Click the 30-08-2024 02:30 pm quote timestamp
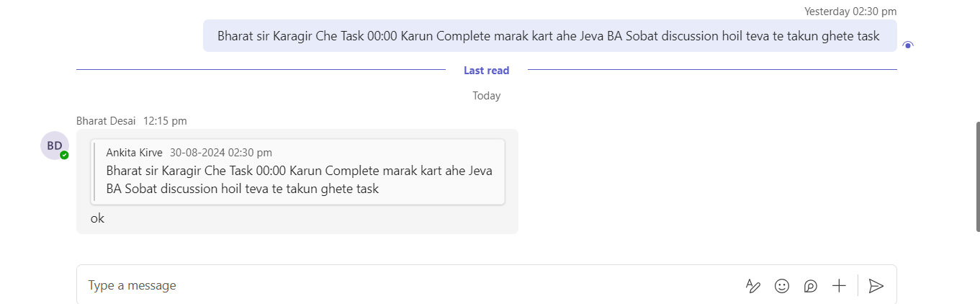Viewport: 980px width, 304px height. click(x=221, y=152)
